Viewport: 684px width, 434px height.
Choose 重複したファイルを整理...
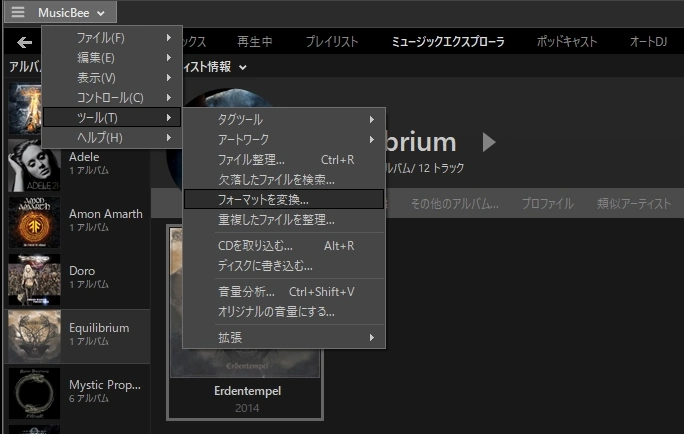coord(284,219)
